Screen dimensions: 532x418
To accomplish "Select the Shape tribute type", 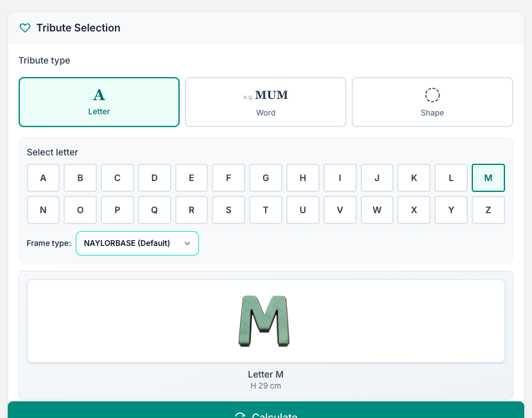I will pyautogui.click(x=433, y=102).
